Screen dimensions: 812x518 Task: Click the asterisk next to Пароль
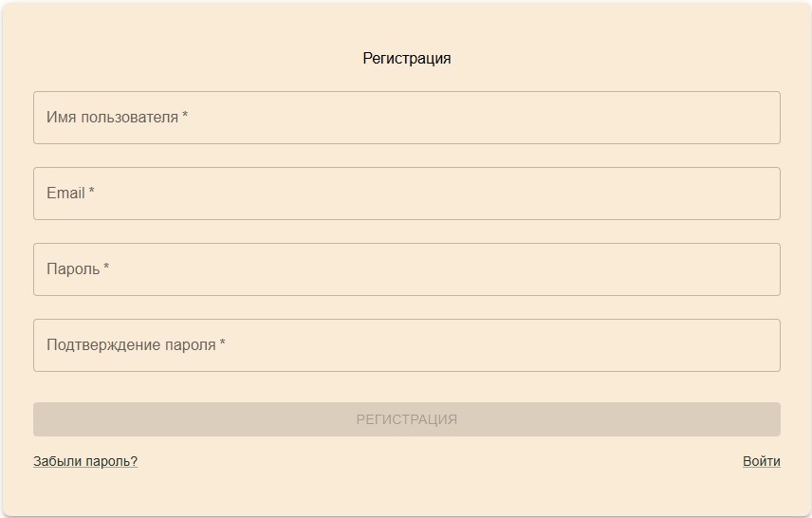coord(106,268)
